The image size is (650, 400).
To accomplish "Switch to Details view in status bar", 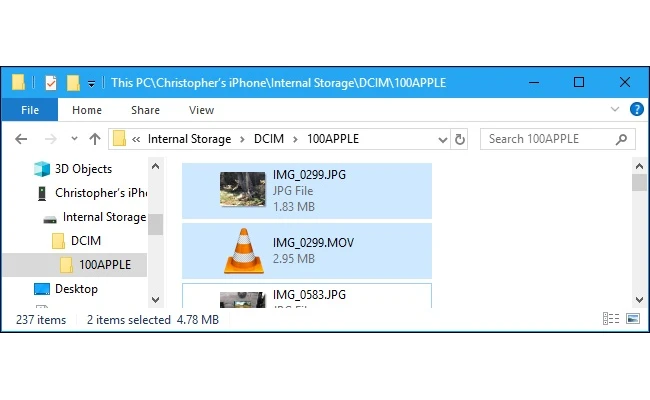I will pos(611,319).
